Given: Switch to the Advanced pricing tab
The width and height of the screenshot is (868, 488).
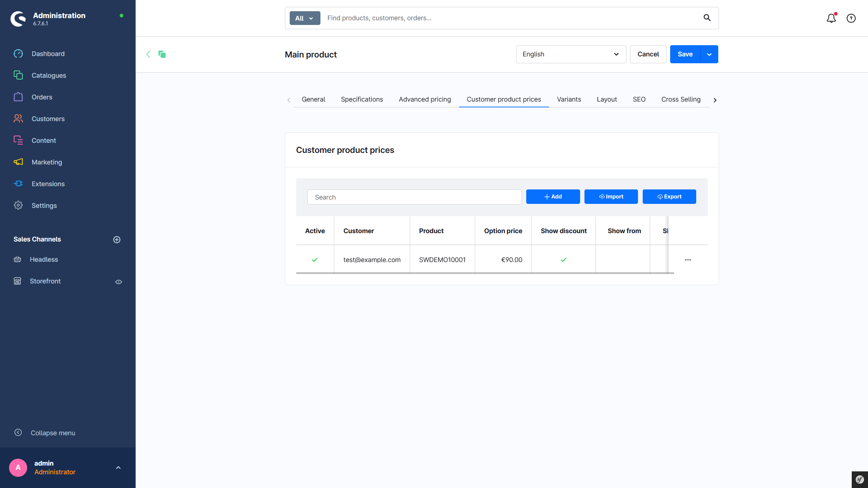Looking at the screenshot, I should coord(425,99).
